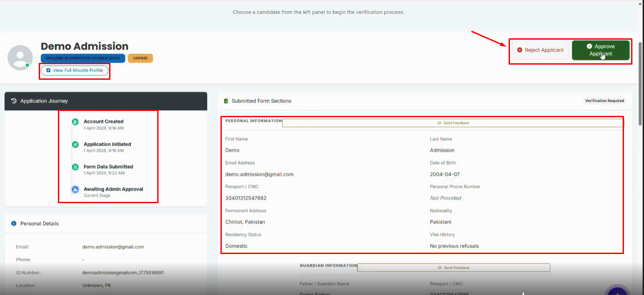Click the info icon beside Personal Details
The image size is (644, 295).
pos(14,224)
